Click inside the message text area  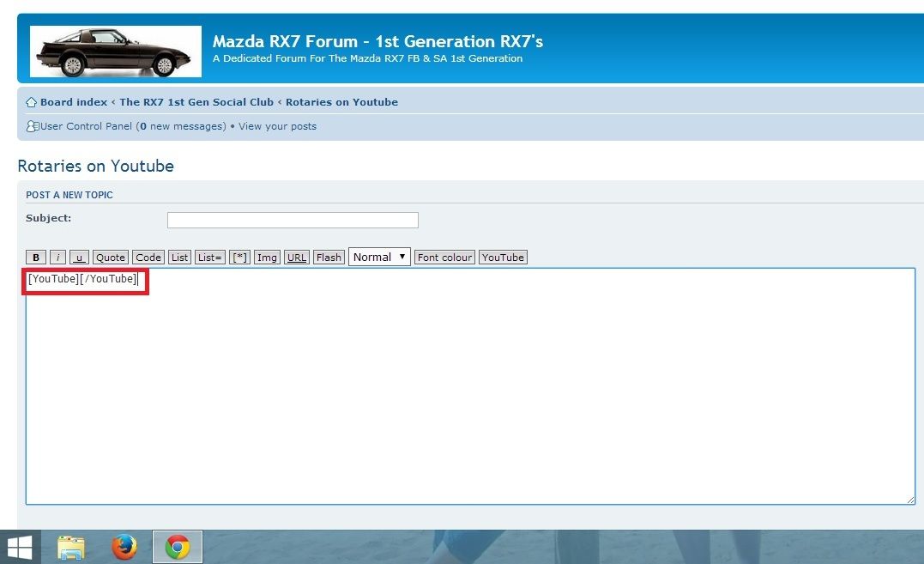(x=470, y=386)
